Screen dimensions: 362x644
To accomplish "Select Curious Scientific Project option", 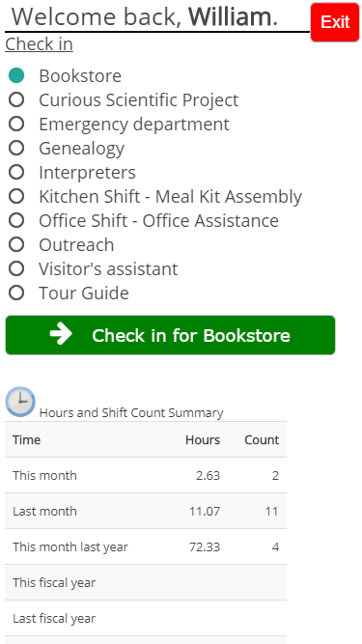I will click(16, 99).
